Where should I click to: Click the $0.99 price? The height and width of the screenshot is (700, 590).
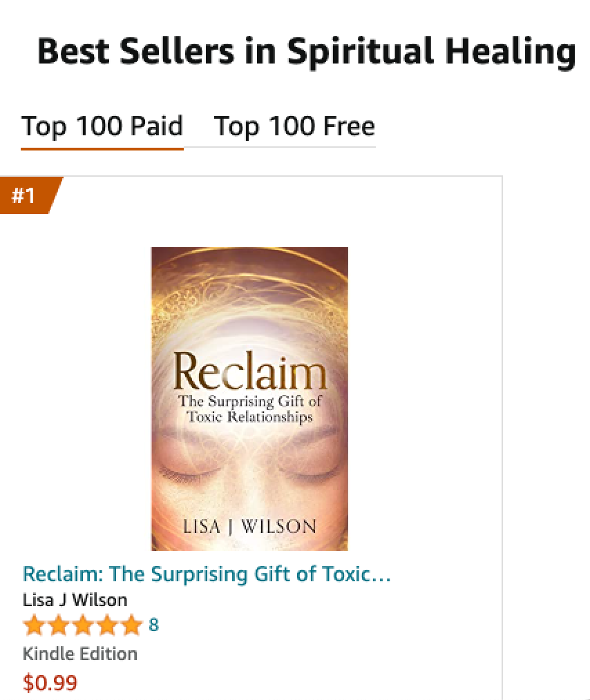50,683
